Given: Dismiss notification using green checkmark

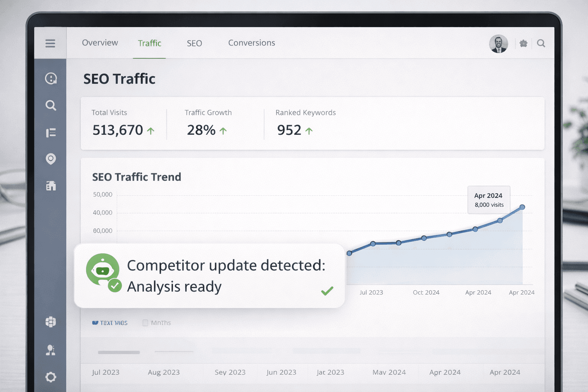Looking at the screenshot, I should 327,291.
